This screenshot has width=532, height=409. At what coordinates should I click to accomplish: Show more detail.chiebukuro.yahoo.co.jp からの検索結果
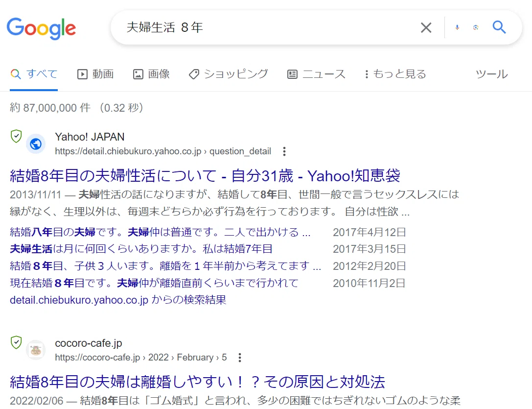pos(118,300)
